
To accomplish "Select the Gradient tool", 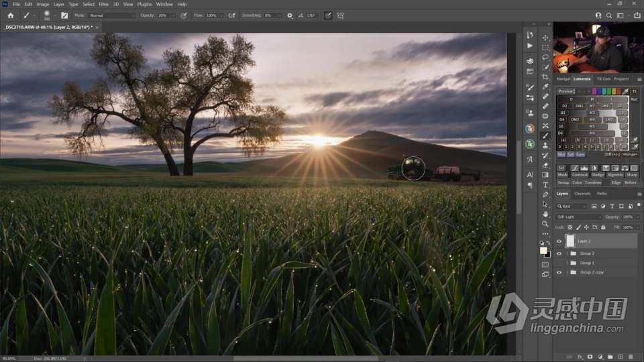I will click(x=545, y=175).
